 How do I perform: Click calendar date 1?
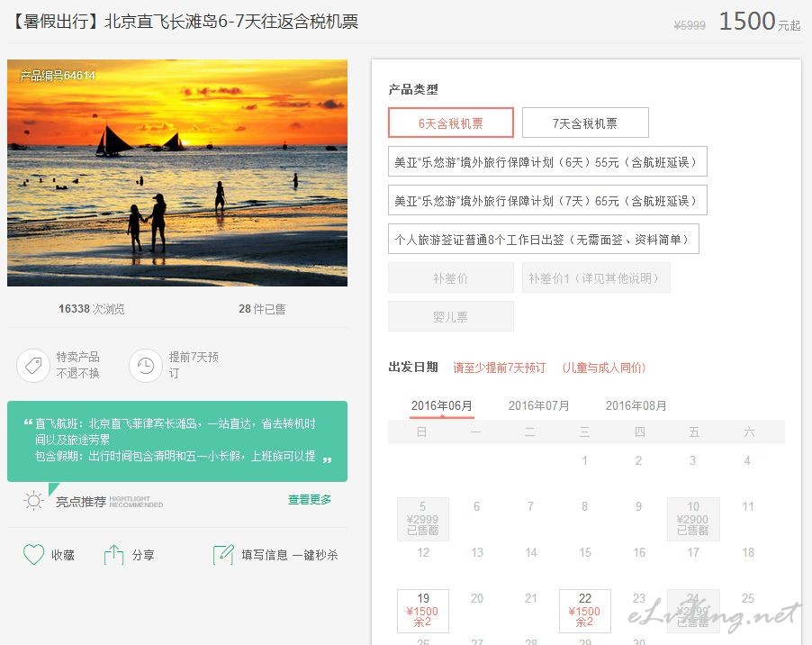tap(584, 460)
